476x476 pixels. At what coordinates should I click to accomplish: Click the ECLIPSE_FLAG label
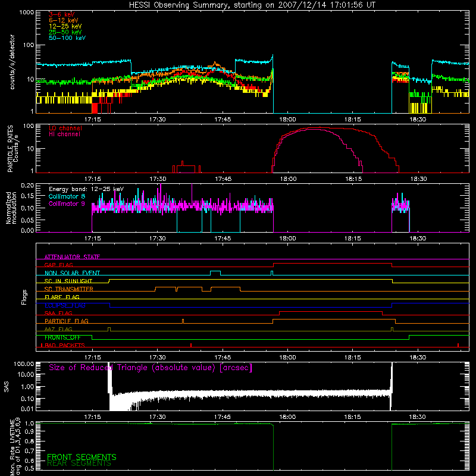[x=65, y=305]
